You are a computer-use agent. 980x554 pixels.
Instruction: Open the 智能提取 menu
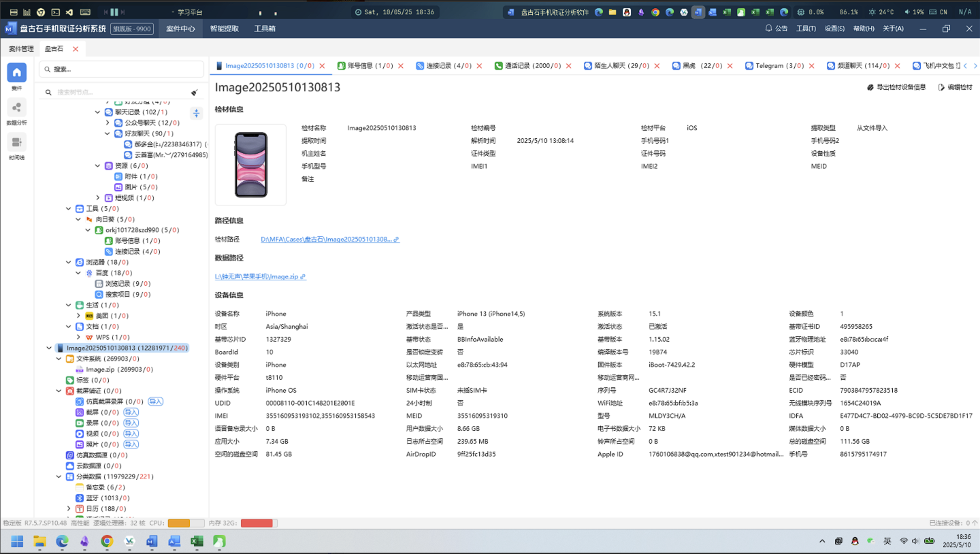coord(224,29)
